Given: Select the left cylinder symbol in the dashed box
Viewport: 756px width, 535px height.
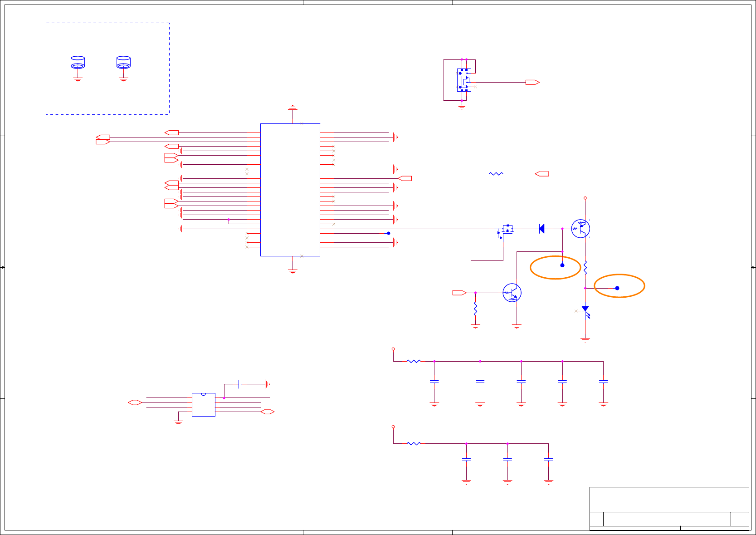Looking at the screenshot, I should (x=78, y=63).
